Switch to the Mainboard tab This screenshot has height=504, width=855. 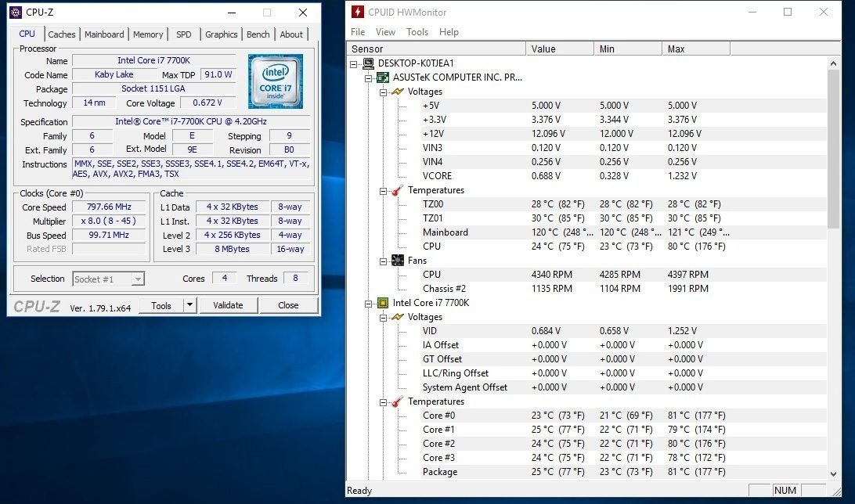click(104, 34)
